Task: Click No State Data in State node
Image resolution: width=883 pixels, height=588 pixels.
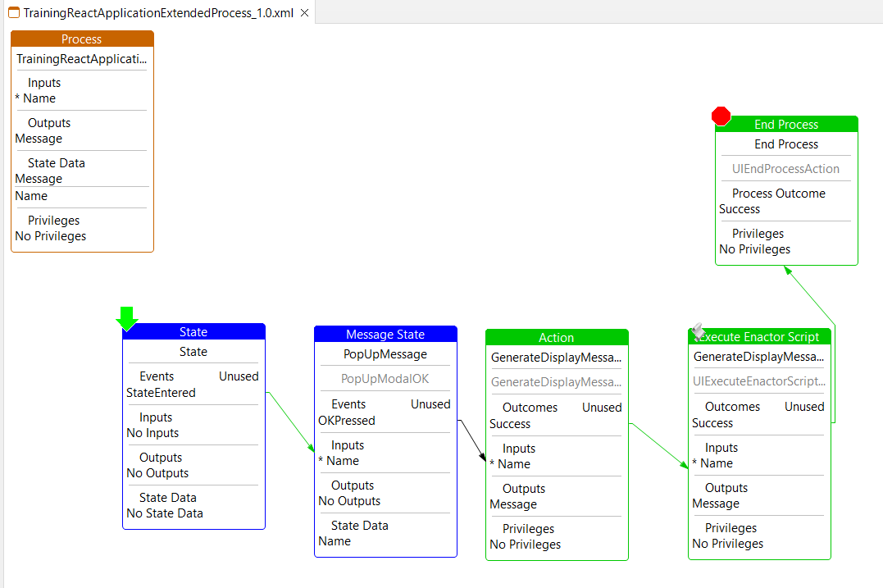Action: pos(165,513)
